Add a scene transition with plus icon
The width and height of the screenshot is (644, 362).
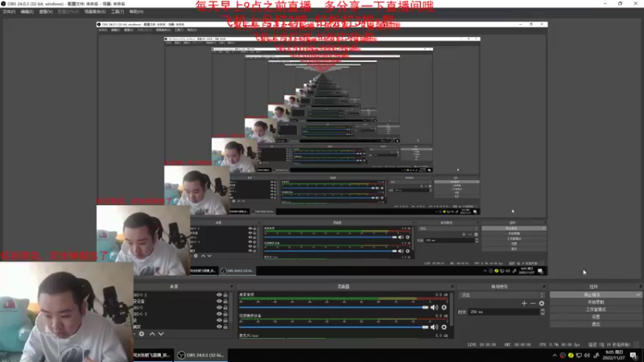524,303
